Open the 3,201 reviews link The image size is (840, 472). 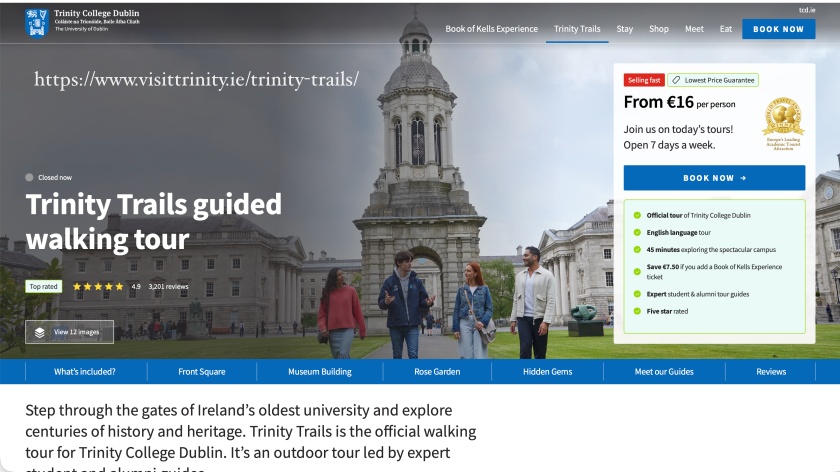point(168,286)
